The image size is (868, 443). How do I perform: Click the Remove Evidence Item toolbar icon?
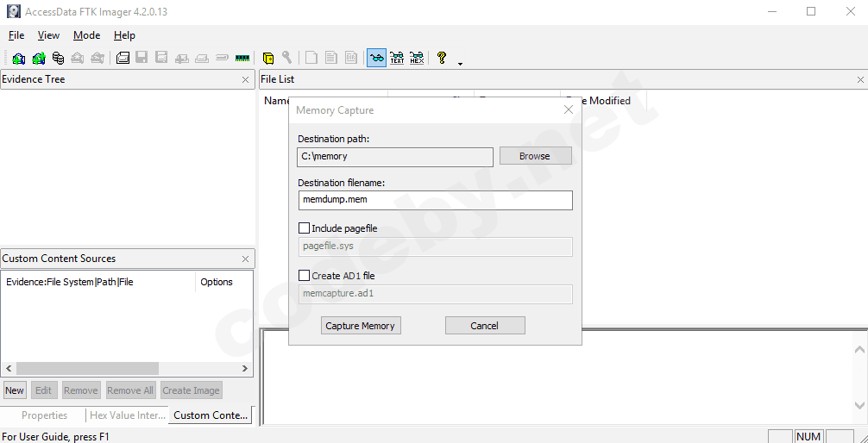pos(78,58)
